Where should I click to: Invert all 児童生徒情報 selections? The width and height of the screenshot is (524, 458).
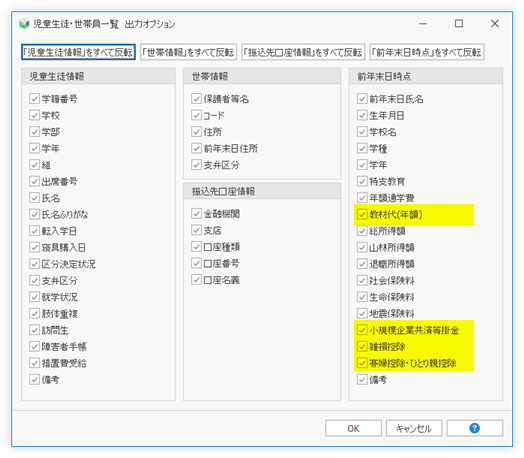coord(78,52)
